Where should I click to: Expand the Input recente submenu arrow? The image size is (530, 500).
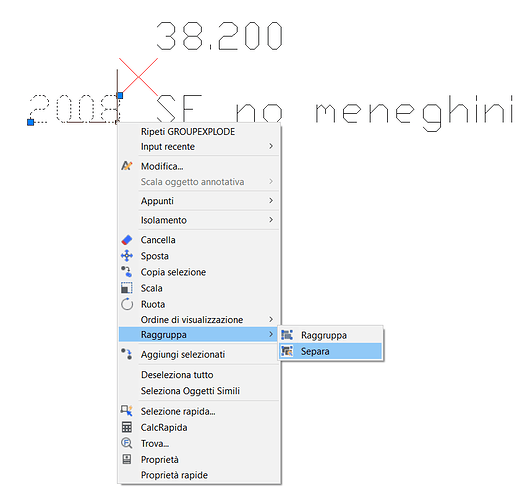271,146
